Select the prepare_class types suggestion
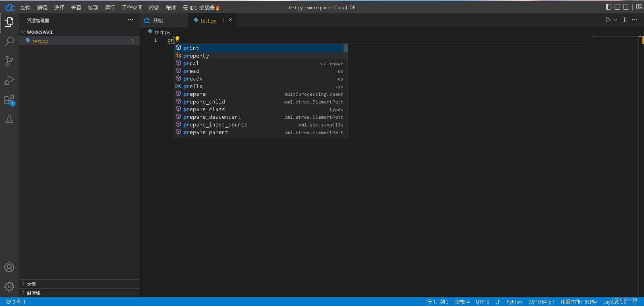 coord(261,109)
